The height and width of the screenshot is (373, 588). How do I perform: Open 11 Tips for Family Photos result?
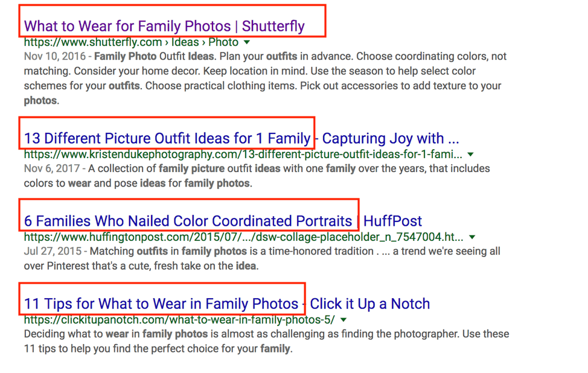(161, 303)
